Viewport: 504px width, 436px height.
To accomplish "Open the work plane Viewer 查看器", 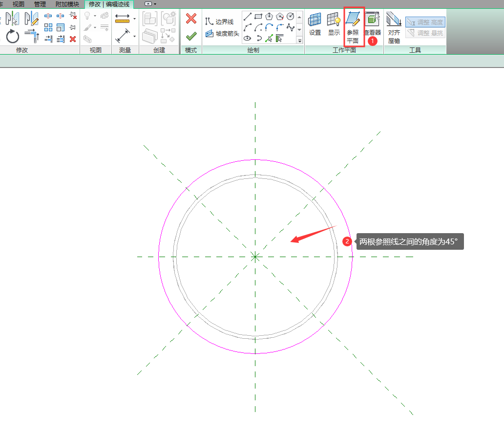I will coord(373,24).
